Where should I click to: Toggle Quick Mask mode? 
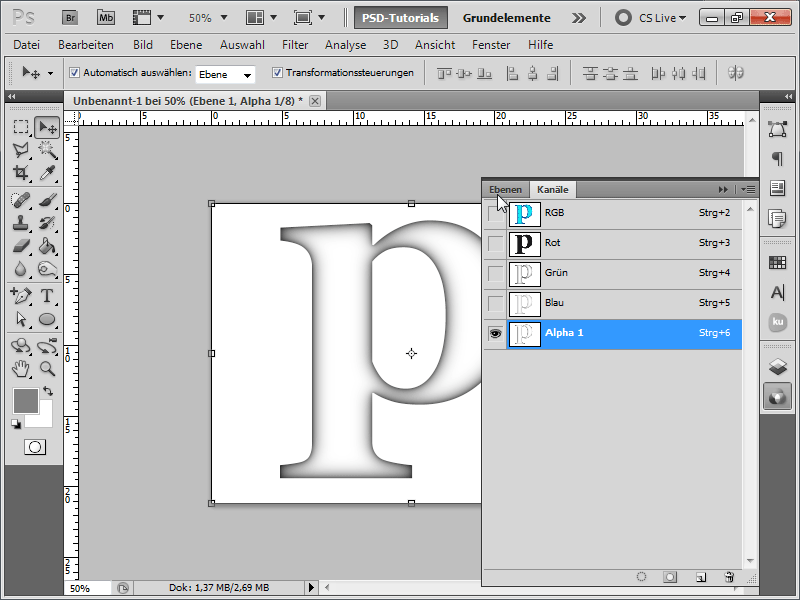click(x=35, y=447)
